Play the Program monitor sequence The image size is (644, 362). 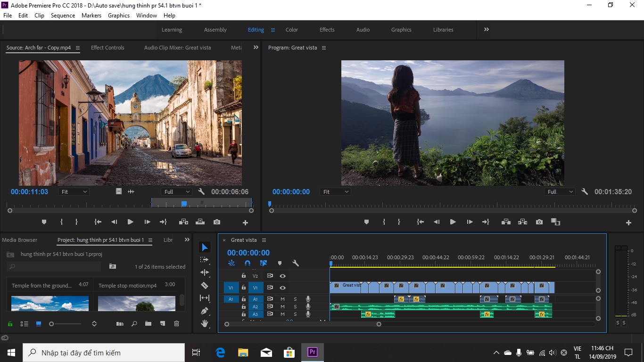click(x=453, y=222)
